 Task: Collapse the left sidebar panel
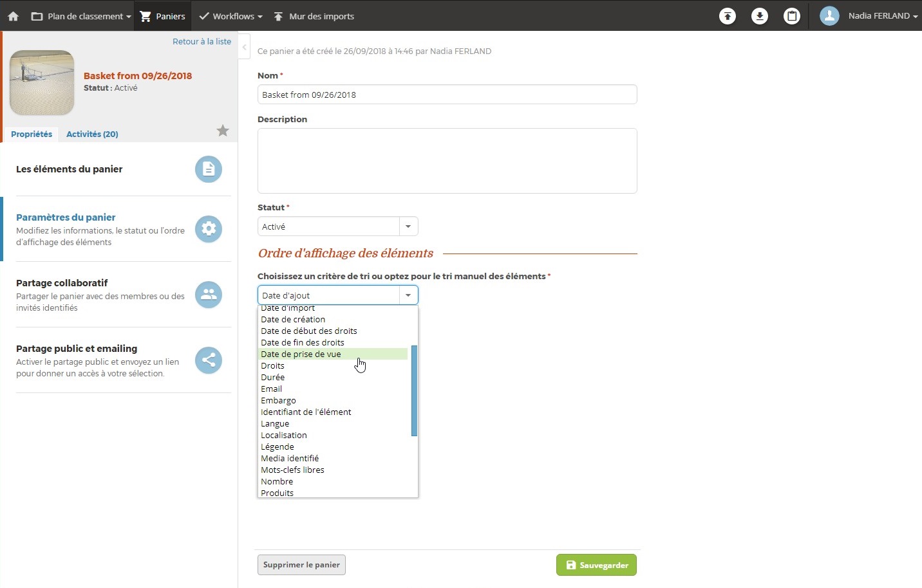click(x=244, y=47)
